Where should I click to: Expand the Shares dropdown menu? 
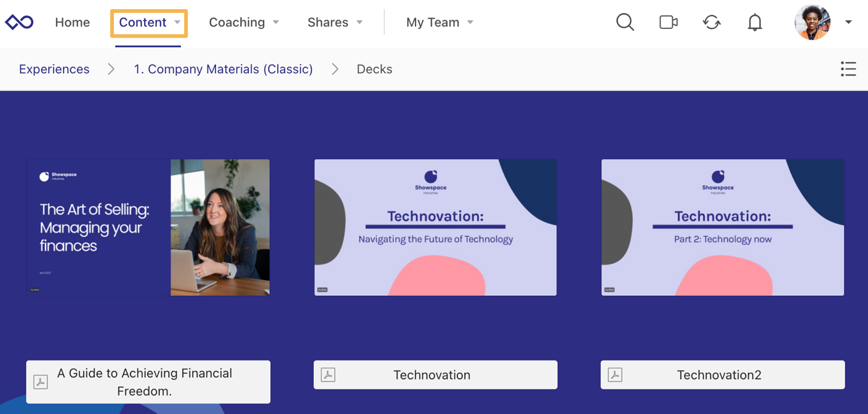tap(335, 22)
